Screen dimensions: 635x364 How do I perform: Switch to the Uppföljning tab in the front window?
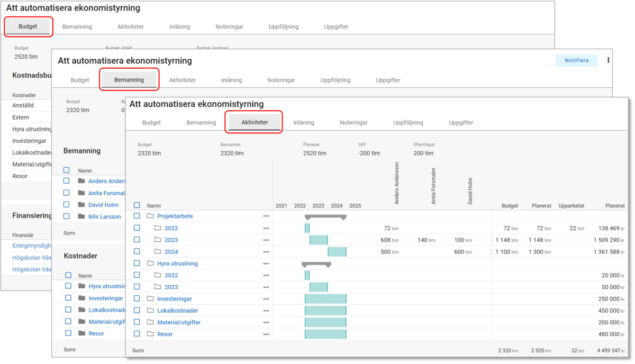tap(408, 123)
